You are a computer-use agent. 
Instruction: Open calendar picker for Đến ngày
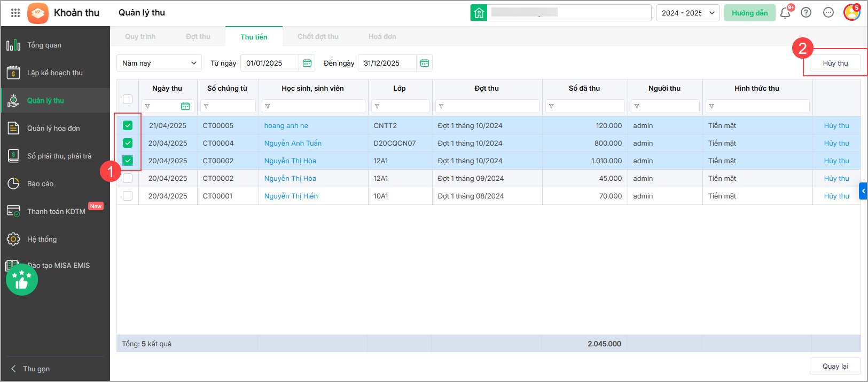[425, 63]
